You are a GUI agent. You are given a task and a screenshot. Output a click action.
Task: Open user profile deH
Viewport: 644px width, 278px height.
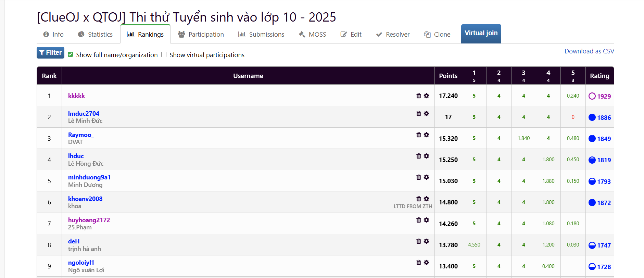(74, 241)
